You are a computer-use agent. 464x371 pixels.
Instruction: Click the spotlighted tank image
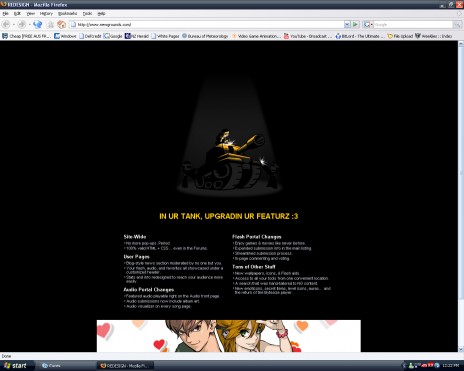coord(229,160)
